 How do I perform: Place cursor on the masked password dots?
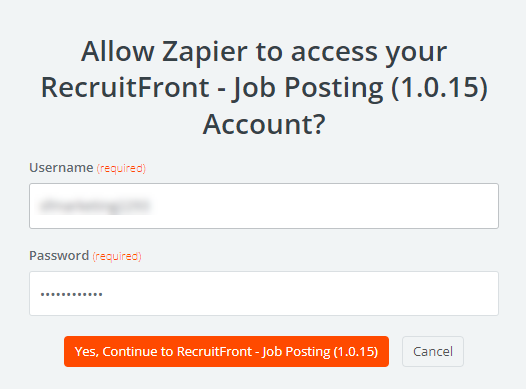(x=71, y=294)
